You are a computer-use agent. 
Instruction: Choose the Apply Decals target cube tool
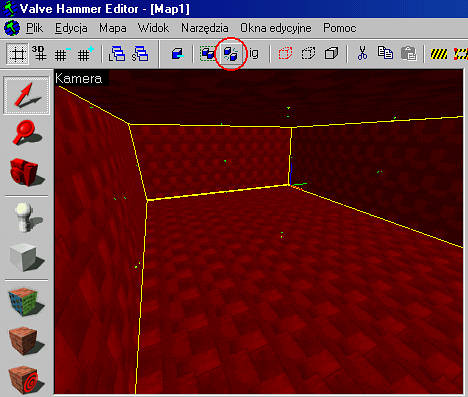pyautogui.click(x=26, y=380)
